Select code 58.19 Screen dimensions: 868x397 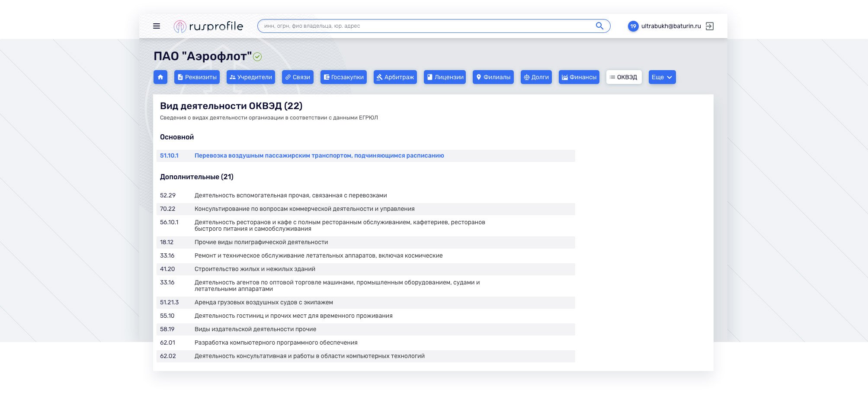(167, 329)
